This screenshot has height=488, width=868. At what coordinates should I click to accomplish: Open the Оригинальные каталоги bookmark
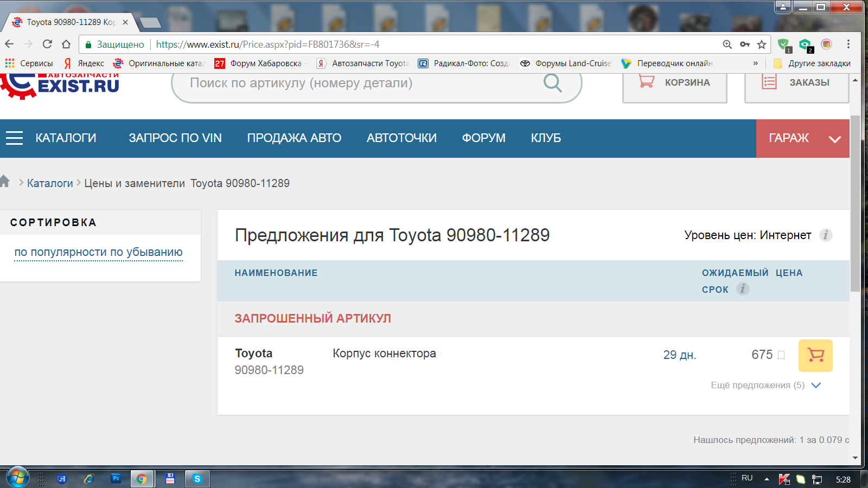tap(158, 63)
